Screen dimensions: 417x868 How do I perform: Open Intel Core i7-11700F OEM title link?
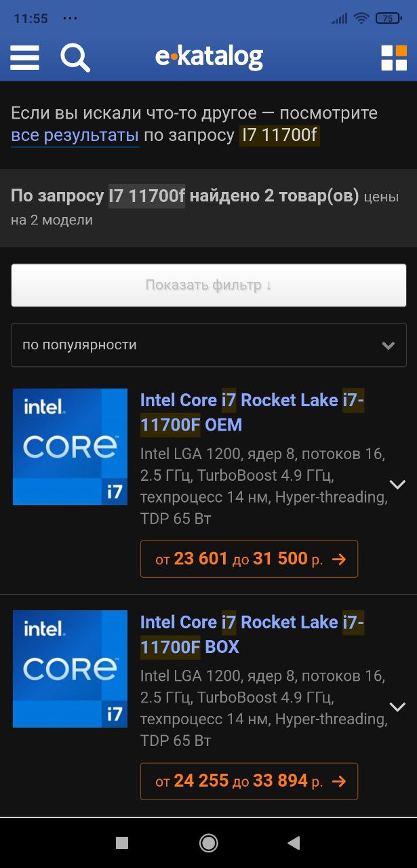(x=252, y=412)
